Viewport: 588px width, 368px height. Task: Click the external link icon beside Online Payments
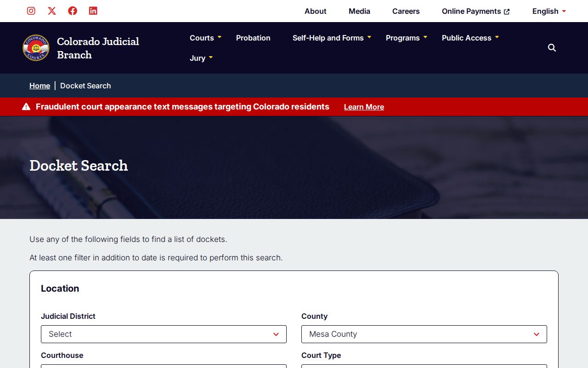507,11
